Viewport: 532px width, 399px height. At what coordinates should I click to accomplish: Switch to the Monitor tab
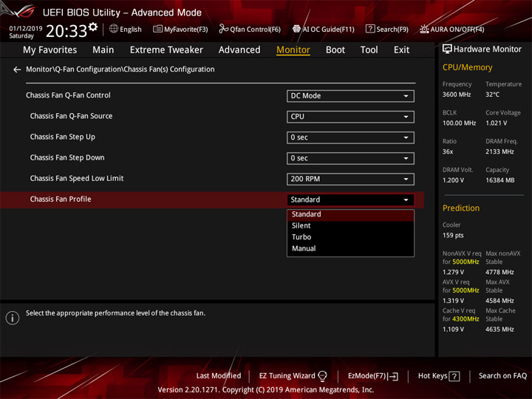point(293,50)
